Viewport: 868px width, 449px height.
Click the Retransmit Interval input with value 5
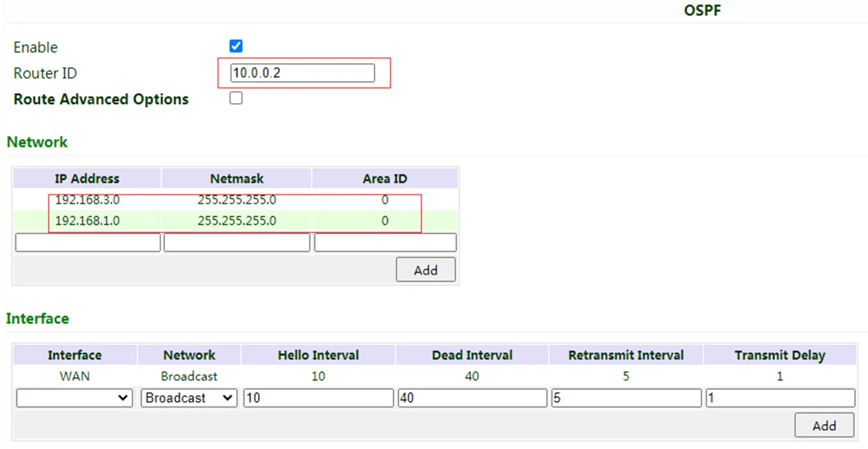[626, 398]
